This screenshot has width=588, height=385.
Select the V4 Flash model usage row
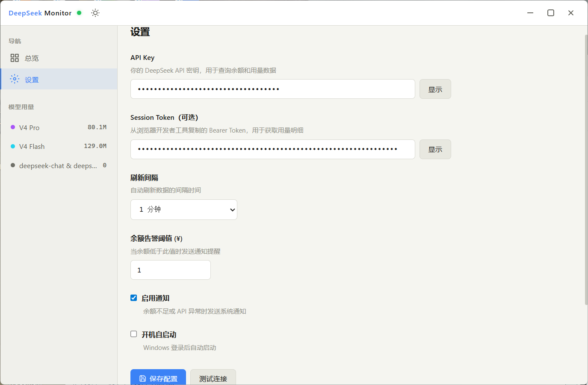59,146
